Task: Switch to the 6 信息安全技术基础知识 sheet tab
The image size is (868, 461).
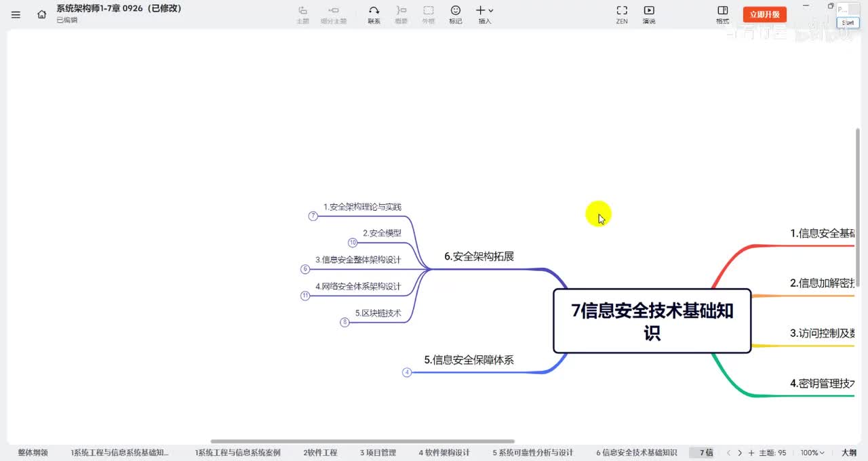Action: (x=637, y=453)
